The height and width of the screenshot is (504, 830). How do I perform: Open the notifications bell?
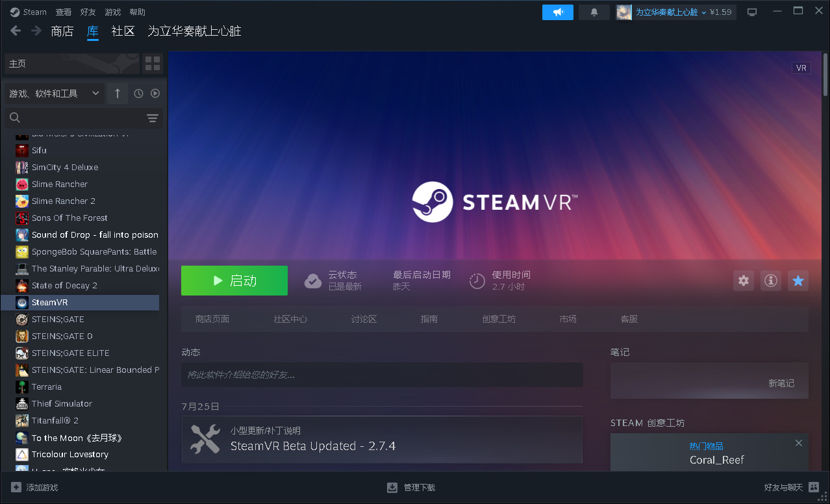[x=594, y=12]
